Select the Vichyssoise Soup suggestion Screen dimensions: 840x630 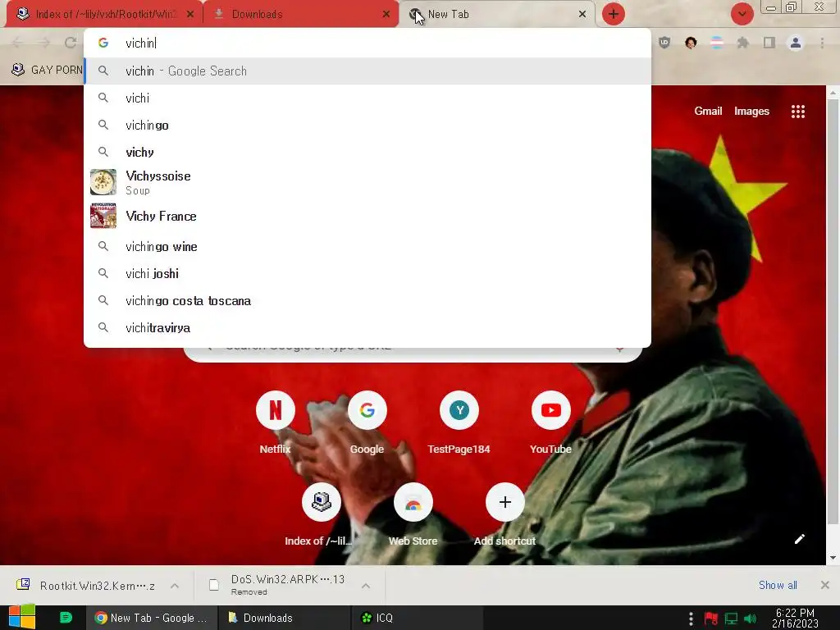(x=367, y=183)
